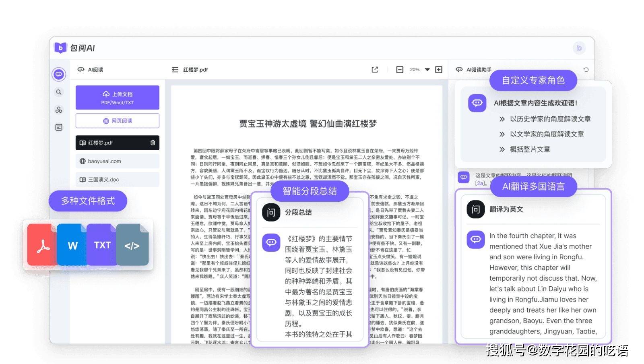Toggle the document outline icon beside 红楼梦.pdf title
Screen dimensions: 644x364
pyautogui.click(x=175, y=70)
